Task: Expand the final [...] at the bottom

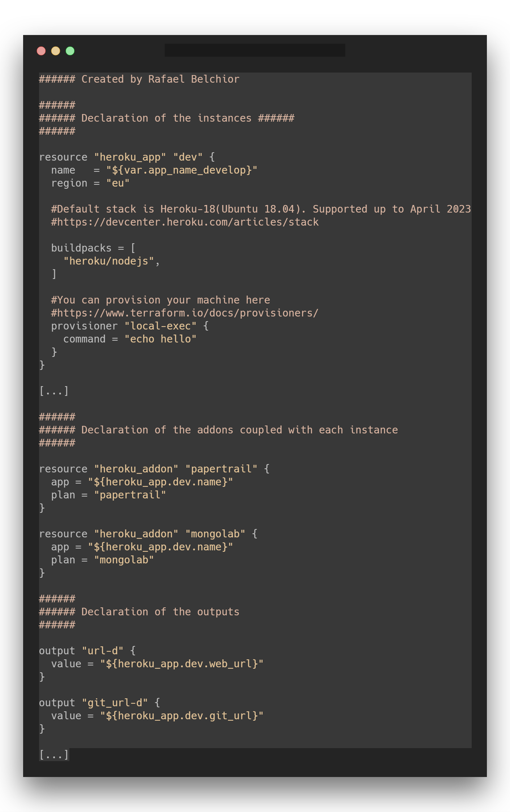Action: click(x=54, y=755)
